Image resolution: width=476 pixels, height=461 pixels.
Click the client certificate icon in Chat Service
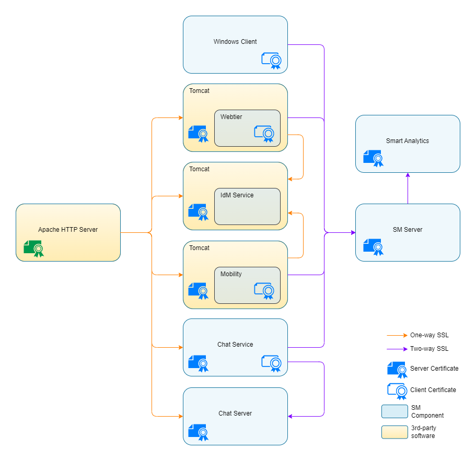tap(271, 362)
